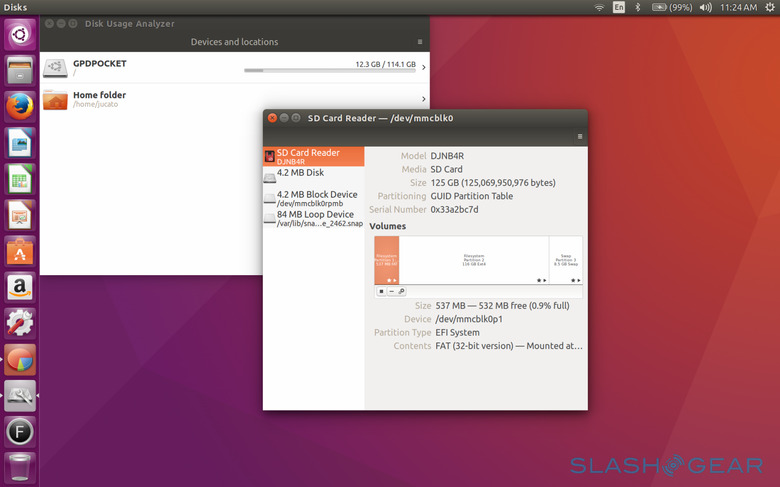Open the system session gear menu
Viewport: 780px width, 487px height.
pos(770,7)
